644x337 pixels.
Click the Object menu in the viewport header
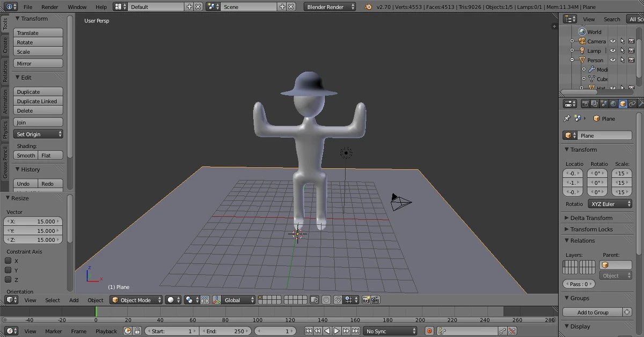click(95, 300)
